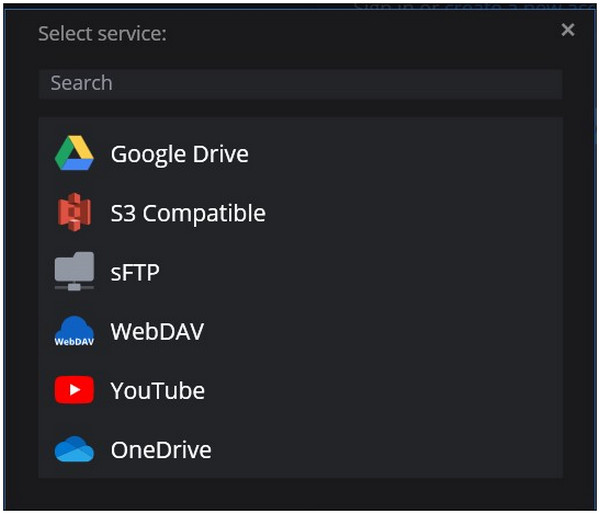Choose the S3 Compatible text label
This screenshot has height=514, width=600.
188,213
